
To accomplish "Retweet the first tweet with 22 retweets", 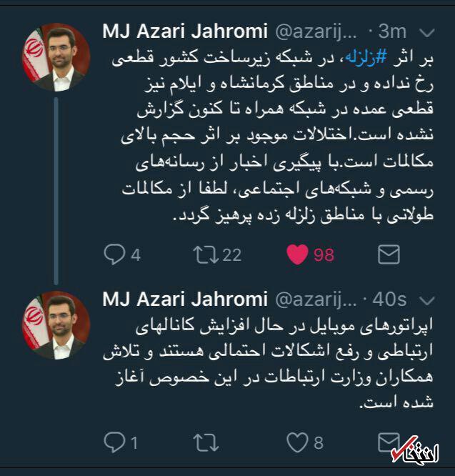I will (206, 254).
